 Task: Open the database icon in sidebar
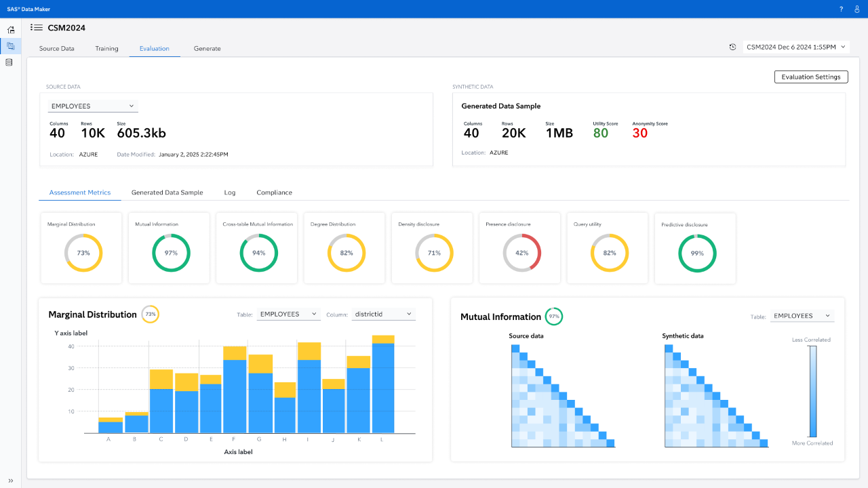9,62
